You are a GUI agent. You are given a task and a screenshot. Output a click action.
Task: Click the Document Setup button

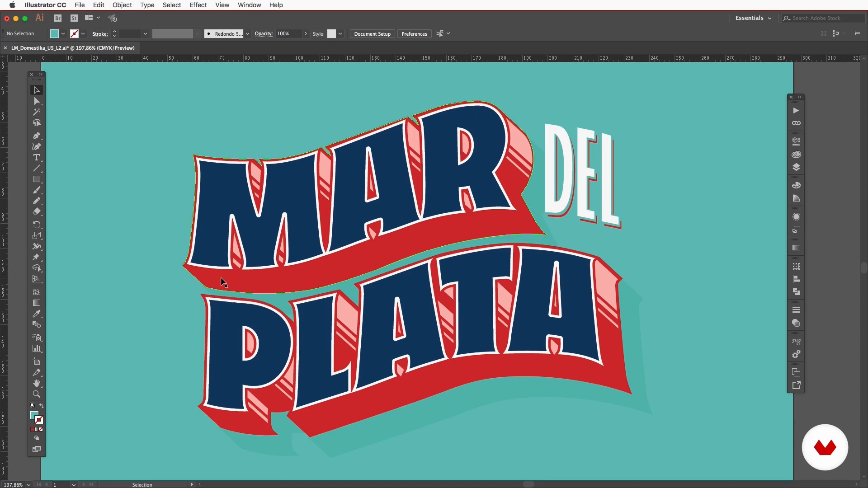click(372, 34)
